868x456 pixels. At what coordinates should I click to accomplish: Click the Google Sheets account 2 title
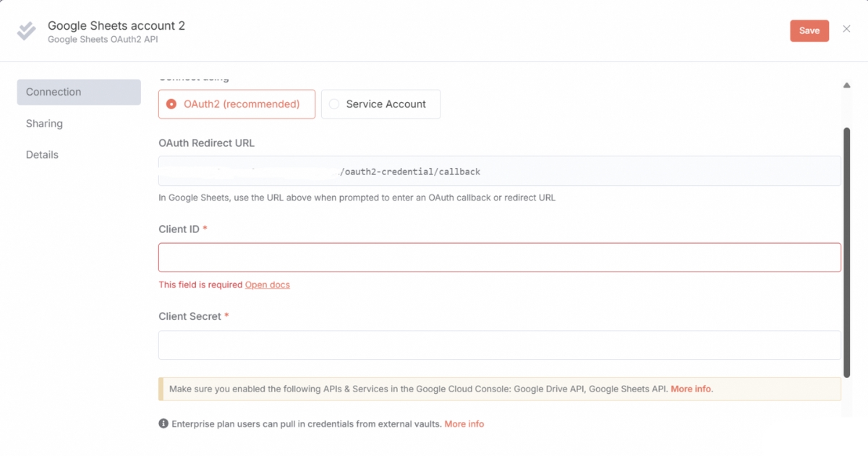pos(116,25)
